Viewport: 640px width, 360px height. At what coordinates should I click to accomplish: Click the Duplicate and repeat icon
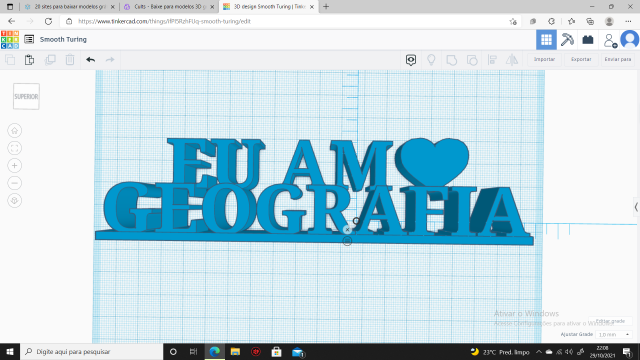pos(50,60)
